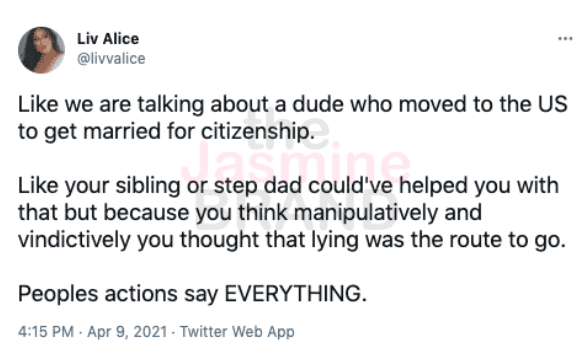Click the 'Like we are talking' opening words

tap(111, 105)
